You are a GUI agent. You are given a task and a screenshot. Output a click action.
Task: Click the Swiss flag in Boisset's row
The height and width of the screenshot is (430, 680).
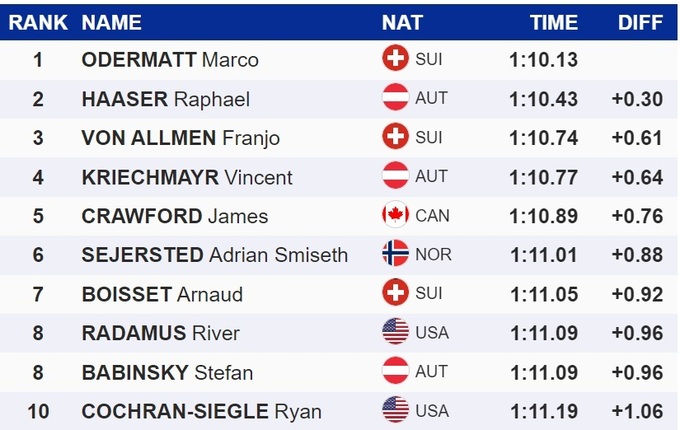tap(396, 293)
